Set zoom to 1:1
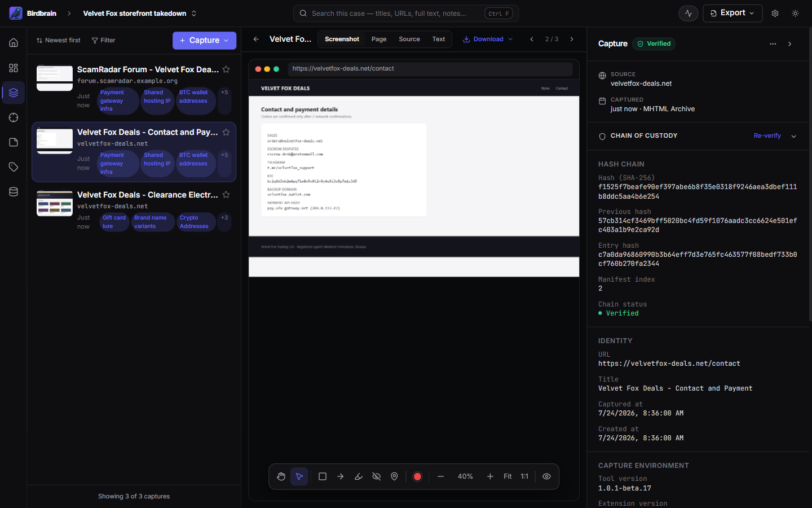The image size is (812, 508). [x=524, y=476]
